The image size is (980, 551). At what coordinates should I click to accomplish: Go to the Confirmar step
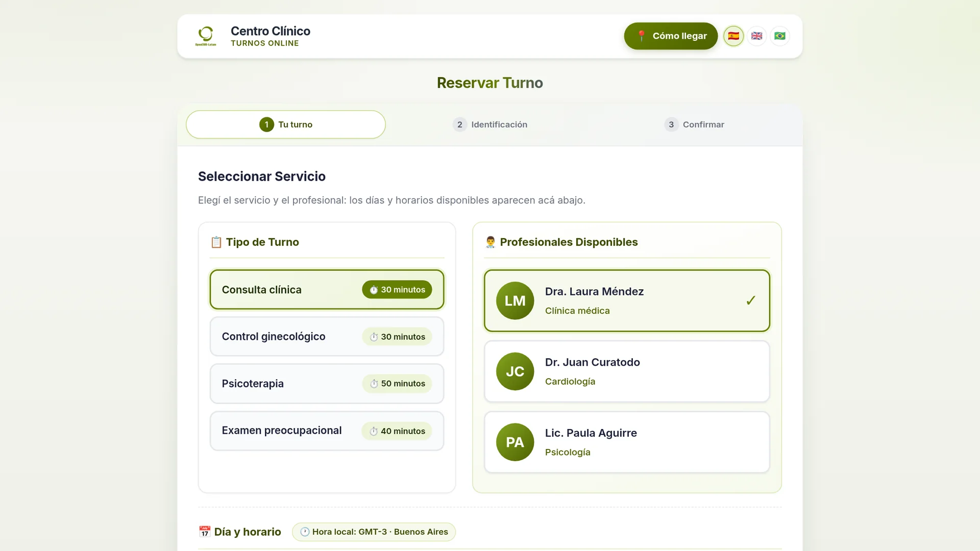(694, 124)
